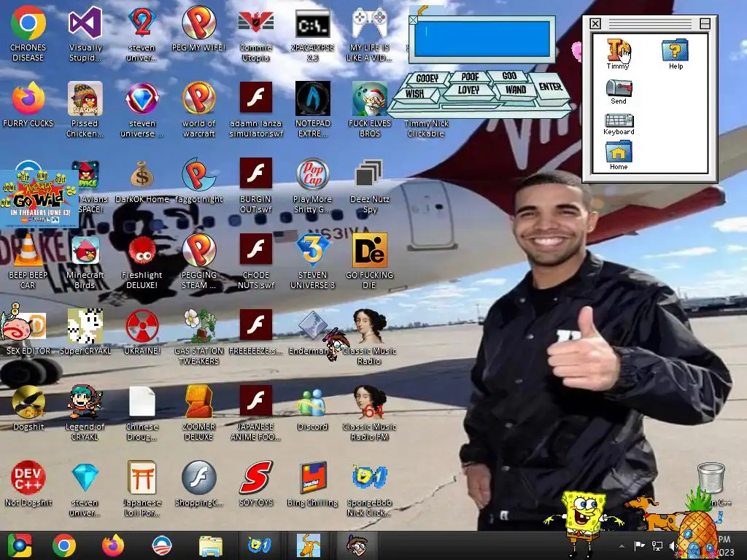Image resolution: width=747 pixels, height=560 pixels.
Task: Launch the GAS STAT ON TWEAKERS icon
Action: click(200, 326)
